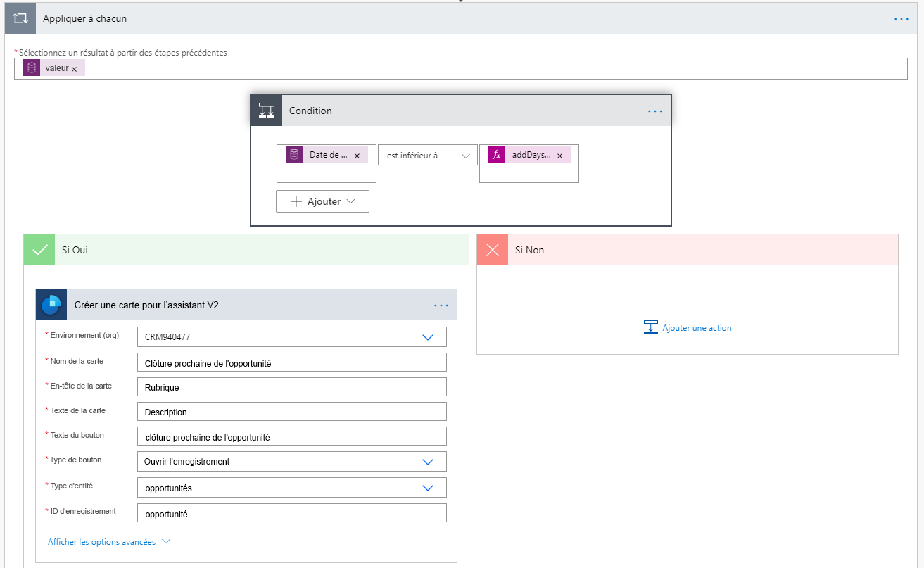Click the red Si Non cross icon
The image size is (924, 568).
(492, 249)
